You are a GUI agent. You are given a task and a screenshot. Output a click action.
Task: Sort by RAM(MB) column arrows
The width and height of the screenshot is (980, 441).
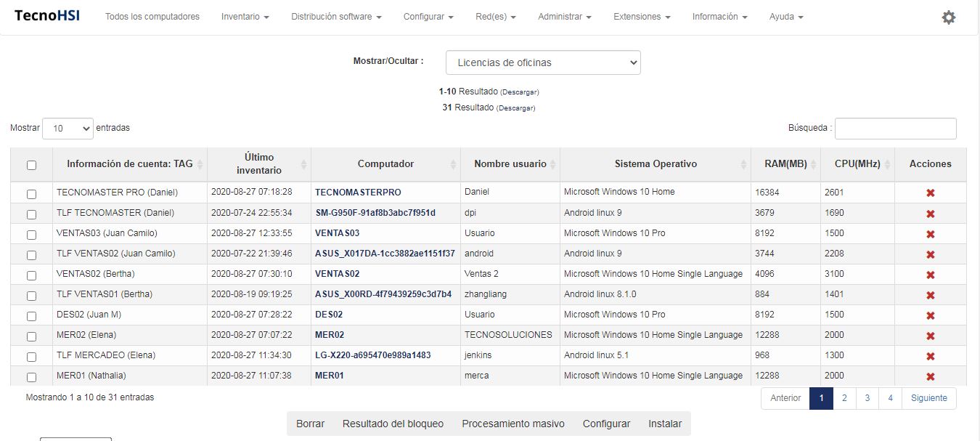[814, 164]
